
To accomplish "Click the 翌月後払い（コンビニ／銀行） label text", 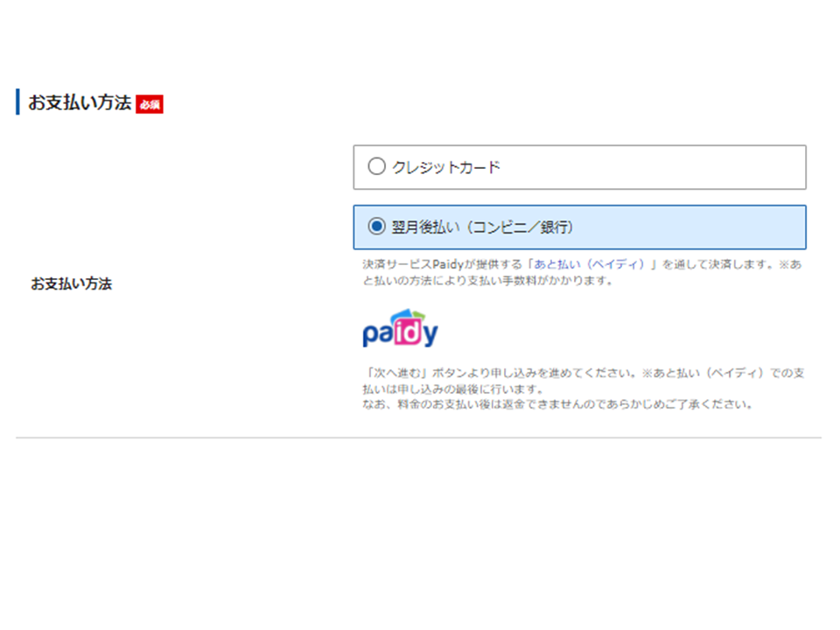I will 482,227.
